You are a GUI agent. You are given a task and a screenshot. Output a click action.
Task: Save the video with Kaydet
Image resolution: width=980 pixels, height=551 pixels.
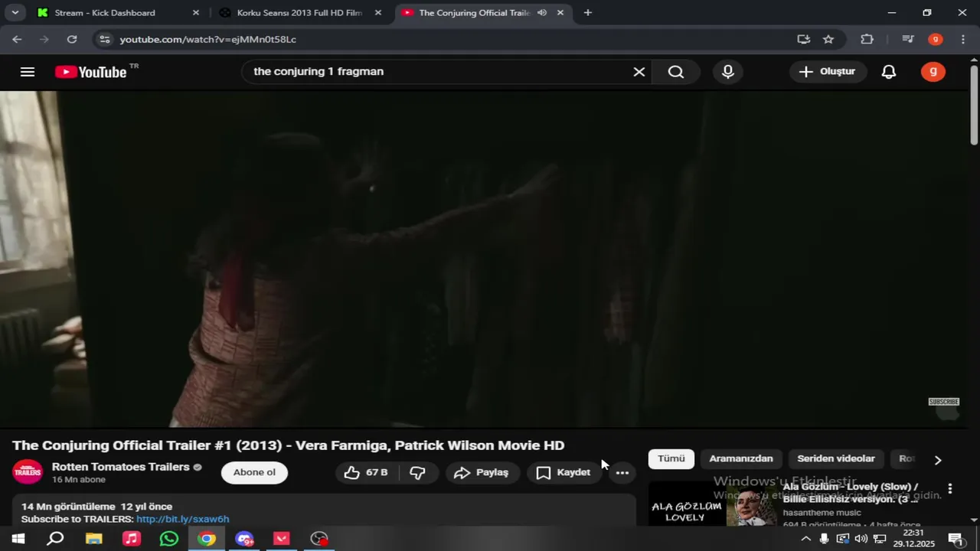[x=564, y=473]
